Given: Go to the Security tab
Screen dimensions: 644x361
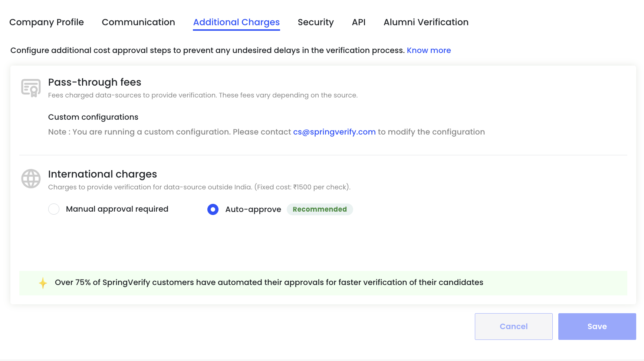Looking at the screenshot, I should pos(316,22).
